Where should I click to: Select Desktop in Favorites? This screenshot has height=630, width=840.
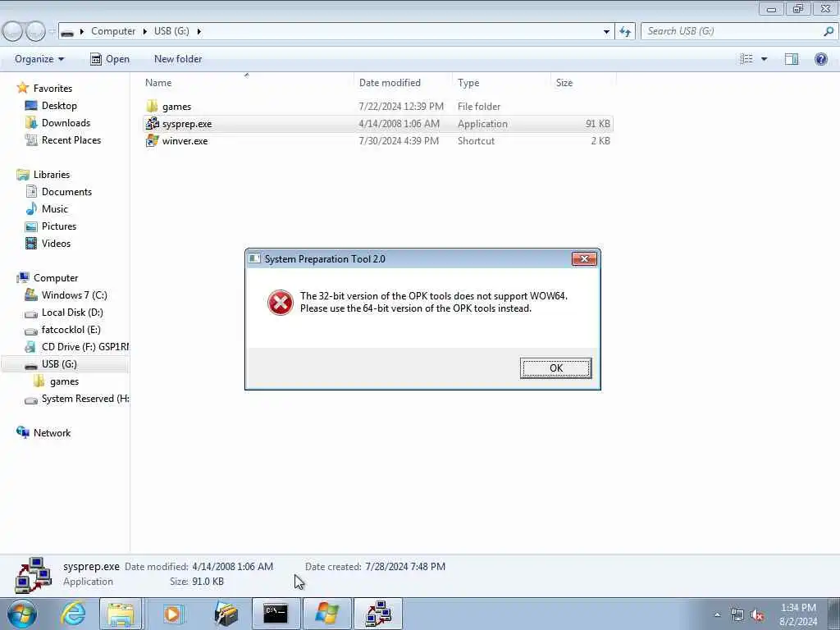point(59,106)
